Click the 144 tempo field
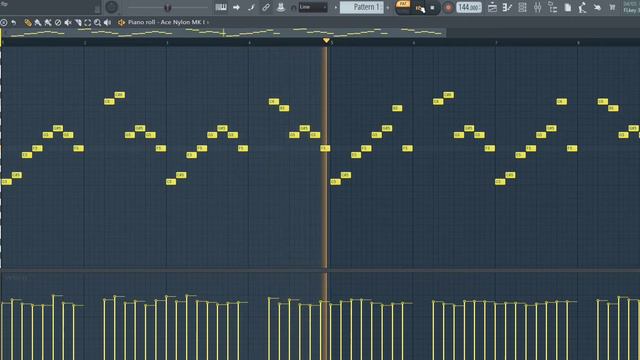The height and width of the screenshot is (360, 640). pos(469,7)
